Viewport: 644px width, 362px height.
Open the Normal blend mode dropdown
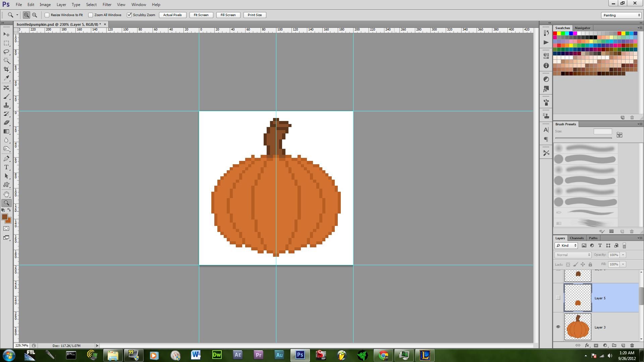[x=573, y=255]
